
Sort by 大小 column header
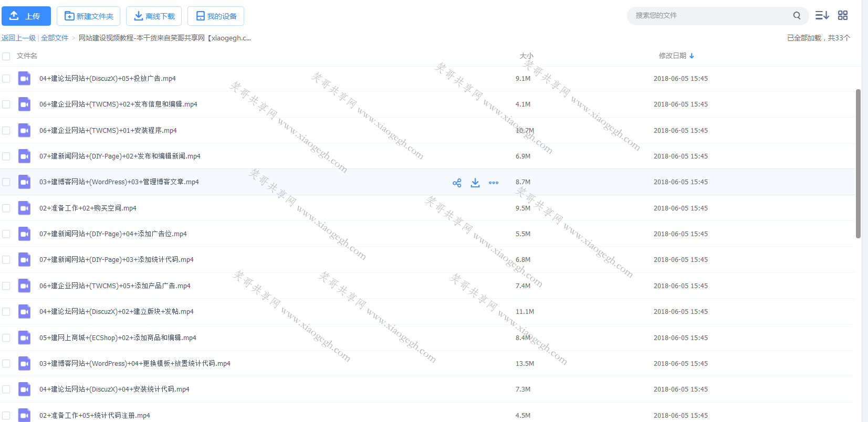(x=526, y=56)
